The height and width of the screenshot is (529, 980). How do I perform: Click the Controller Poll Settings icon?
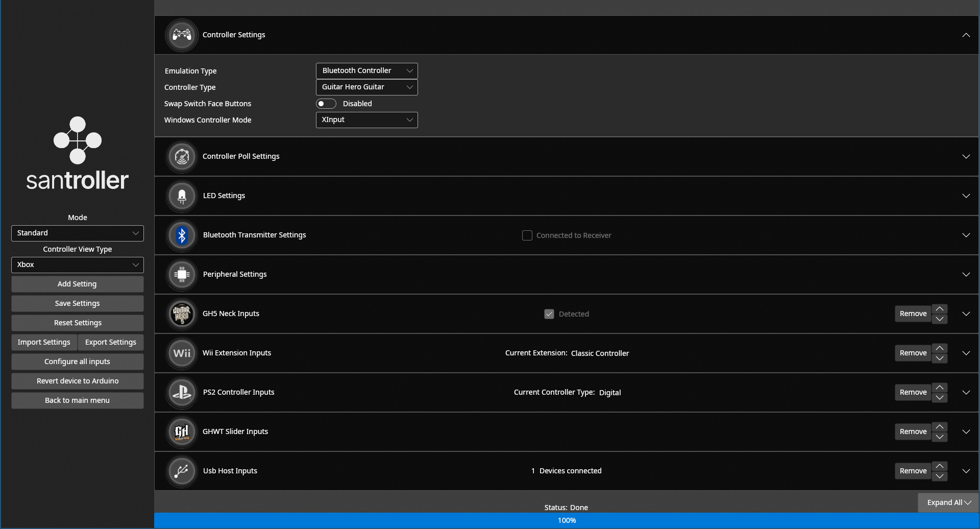(182, 156)
